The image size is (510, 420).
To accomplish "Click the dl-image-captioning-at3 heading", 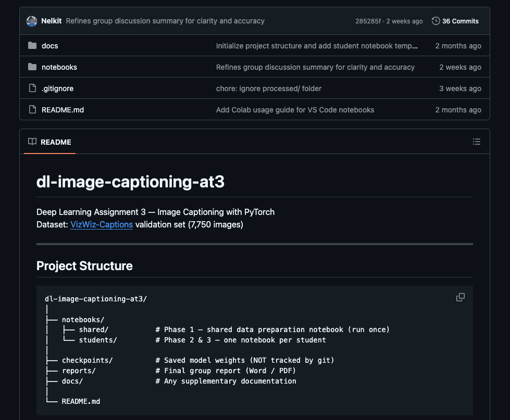I will [x=130, y=182].
